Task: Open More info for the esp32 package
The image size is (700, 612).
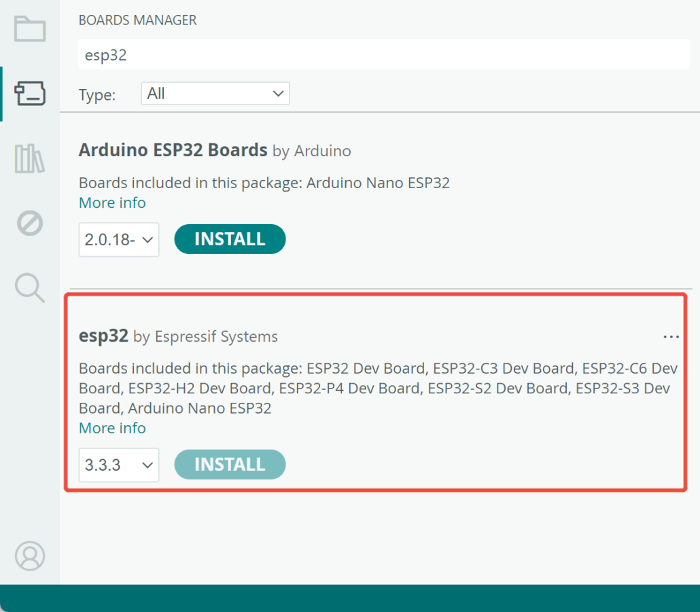Action: (x=111, y=428)
